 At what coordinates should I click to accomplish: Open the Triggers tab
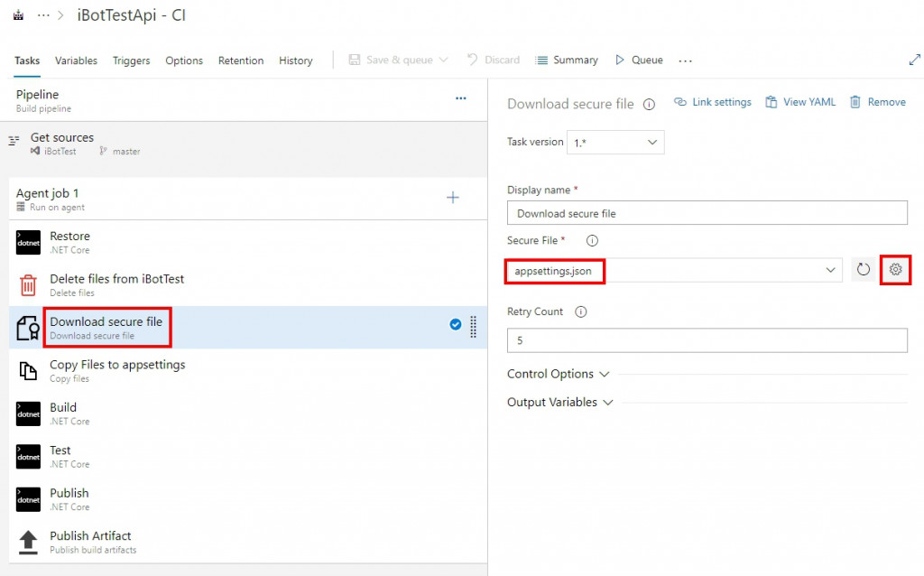point(132,60)
